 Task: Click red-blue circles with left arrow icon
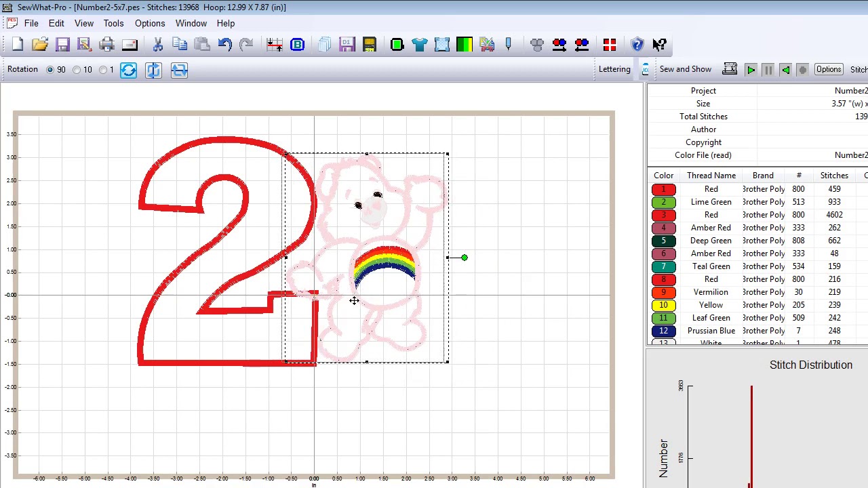pyautogui.click(x=582, y=45)
